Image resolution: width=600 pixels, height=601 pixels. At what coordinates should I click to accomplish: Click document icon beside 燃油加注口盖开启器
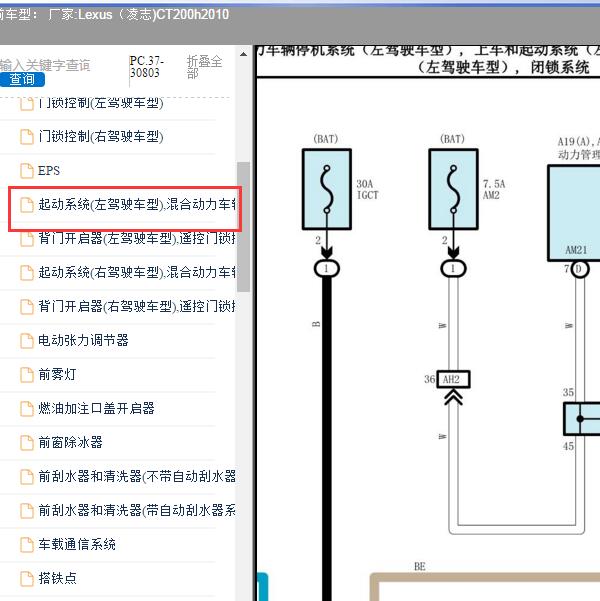pos(26,409)
